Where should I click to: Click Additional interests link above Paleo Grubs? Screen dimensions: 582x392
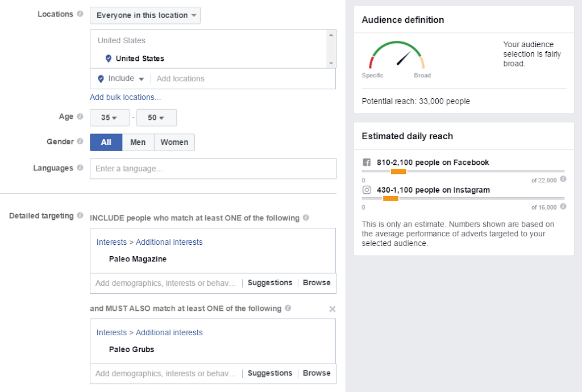[169, 333]
